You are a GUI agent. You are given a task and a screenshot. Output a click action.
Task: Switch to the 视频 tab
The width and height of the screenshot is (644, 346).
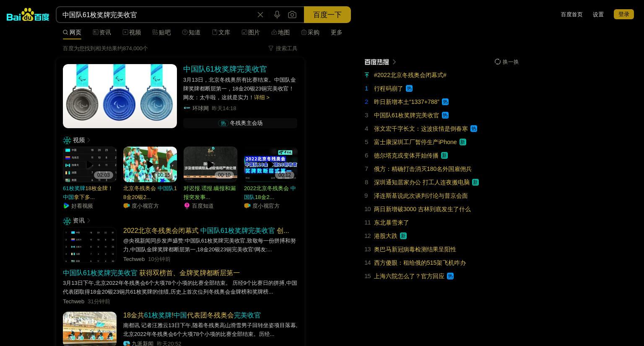[x=132, y=32]
